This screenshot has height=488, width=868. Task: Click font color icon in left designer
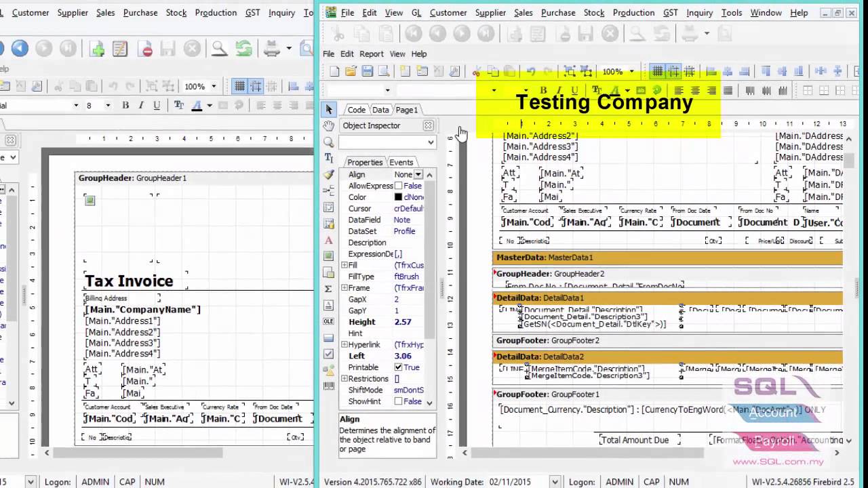coord(197,105)
